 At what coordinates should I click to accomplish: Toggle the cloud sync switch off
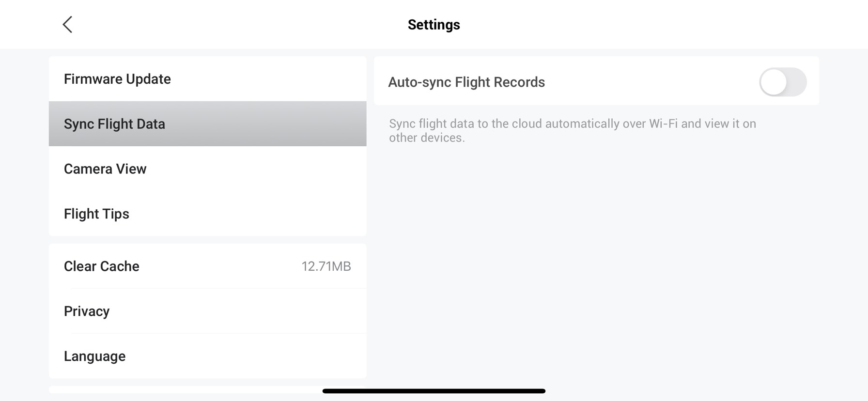782,82
